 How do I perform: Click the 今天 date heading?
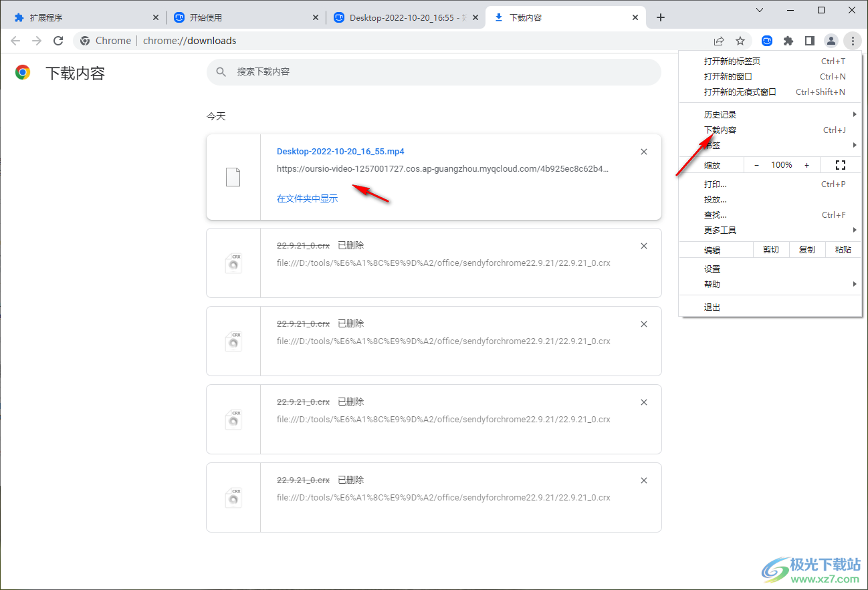pos(216,116)
